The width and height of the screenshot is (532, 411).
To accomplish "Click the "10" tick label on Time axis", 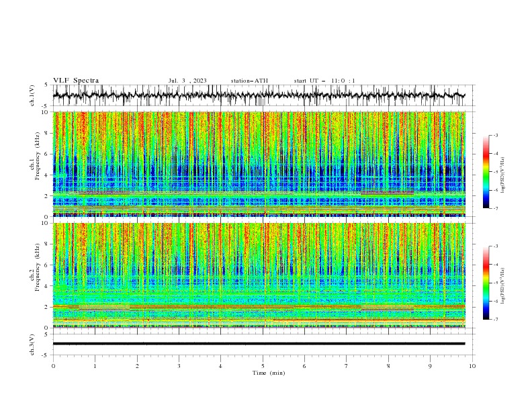I will coord(472,366).
